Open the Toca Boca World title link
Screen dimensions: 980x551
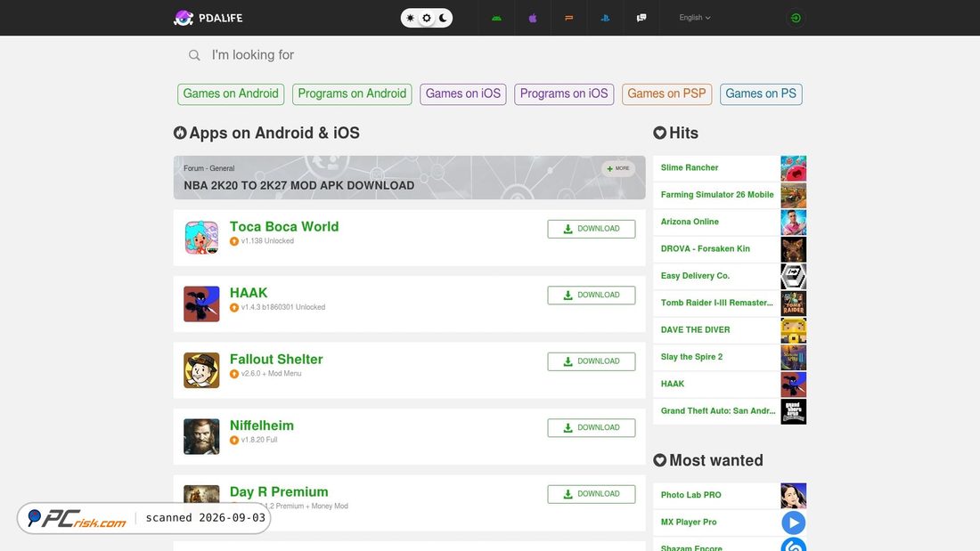[x=283, y=227]
